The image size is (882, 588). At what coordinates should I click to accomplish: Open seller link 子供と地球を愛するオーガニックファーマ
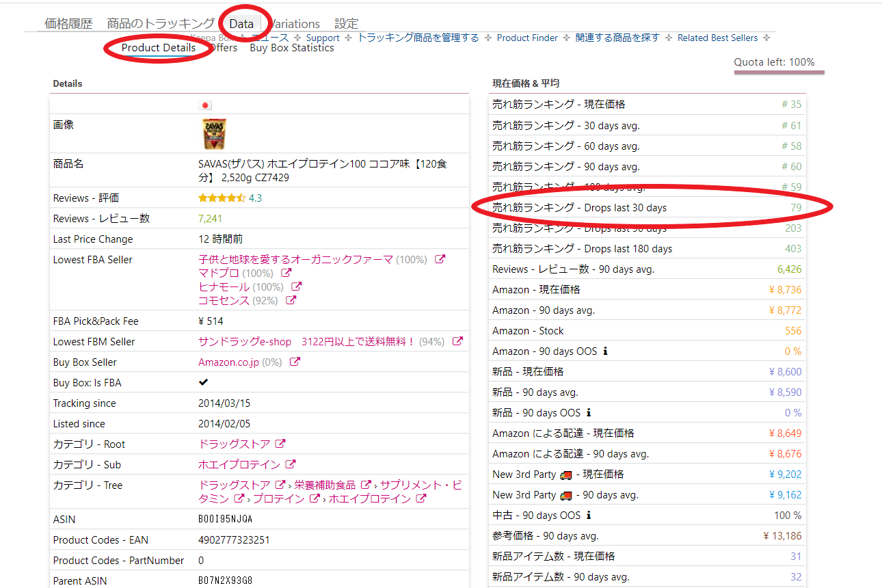pyautogui.click(x=296, y=259)
